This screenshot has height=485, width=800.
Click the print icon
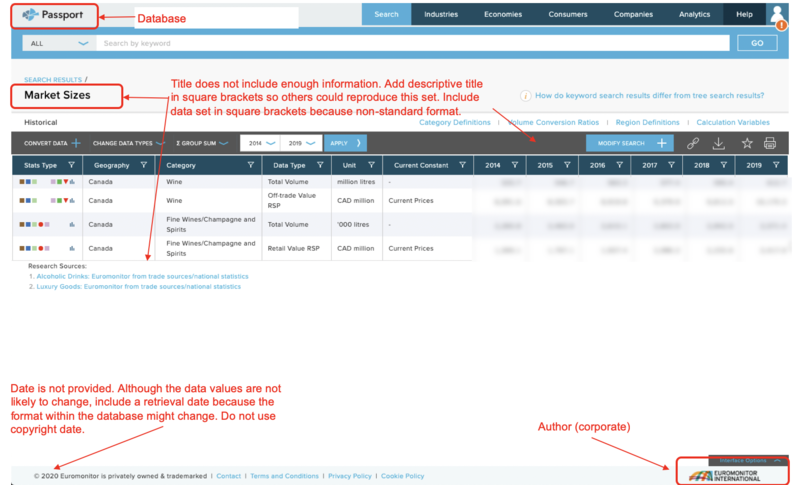pos(770,143)
